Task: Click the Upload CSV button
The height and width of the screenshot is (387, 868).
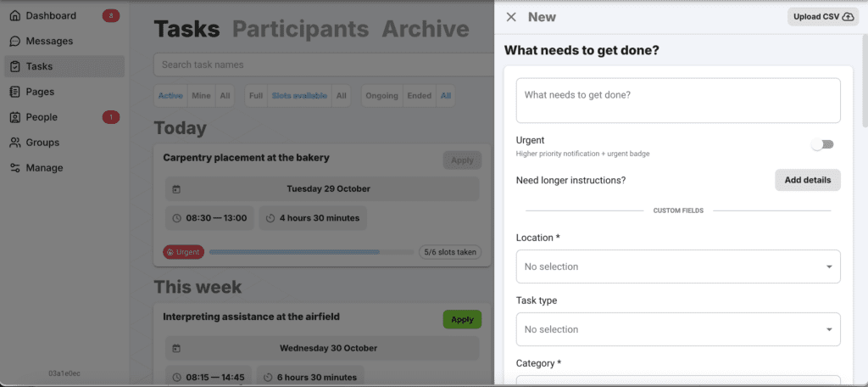Action: [x=822, y=17]
